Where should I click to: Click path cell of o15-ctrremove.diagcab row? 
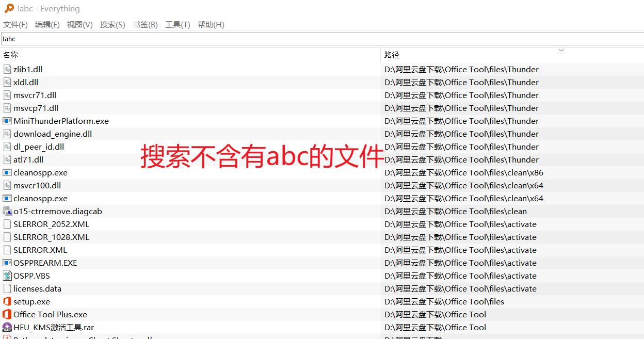pos(456,211)
